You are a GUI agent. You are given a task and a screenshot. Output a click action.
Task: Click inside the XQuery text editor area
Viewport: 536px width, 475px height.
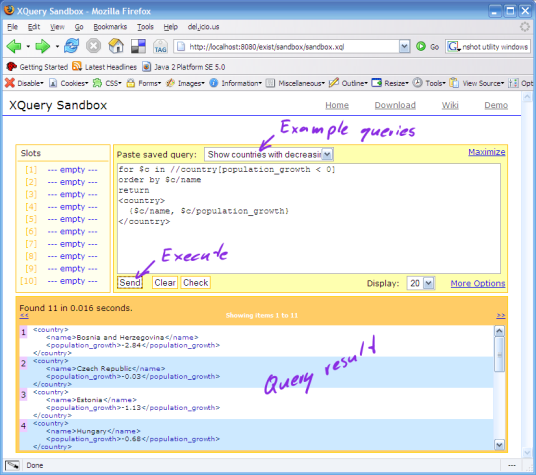click(x=309, y=218)
